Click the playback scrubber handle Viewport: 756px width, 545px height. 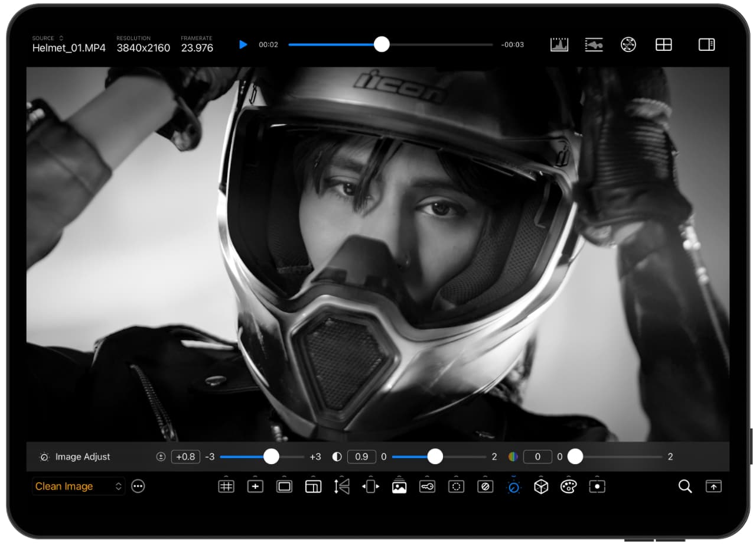(382, 44)
